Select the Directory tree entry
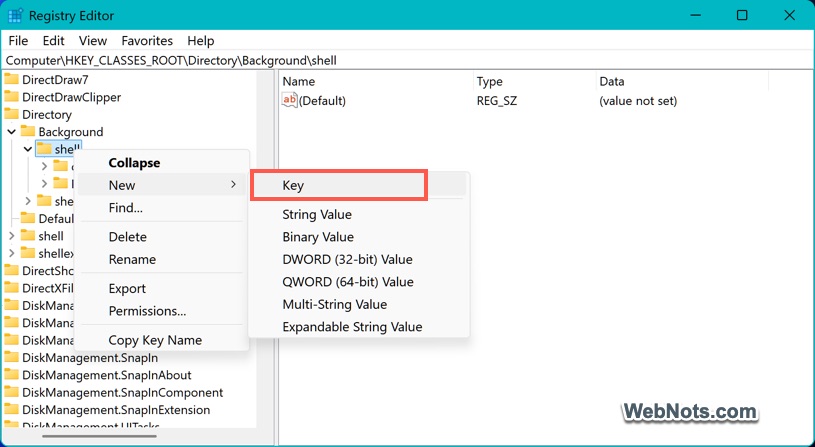The height and width of the screenshot is (447, 815). pos(47,114)
